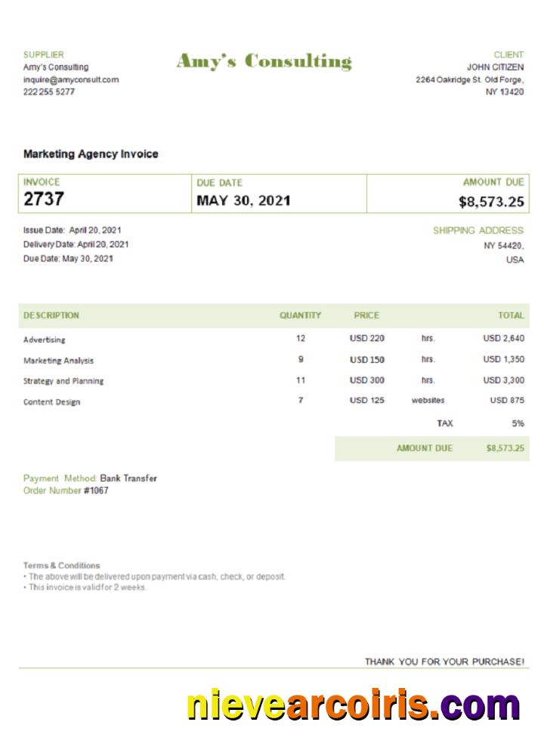Click the supplier phone number 222 255 5277
Image resolution: width=544 pixels, height=756 pixels.
[x=49, y=91]
